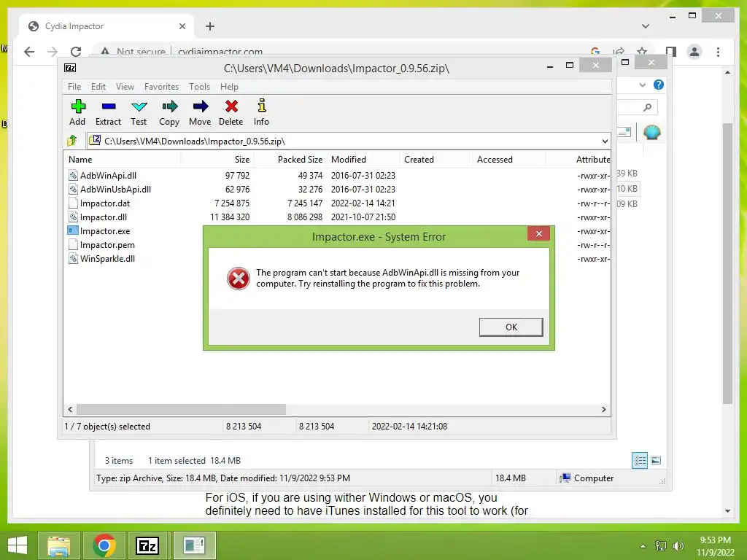
Task: Click the Extract toolbar icon
Action: pyautogui.click(x=109, y=106)
